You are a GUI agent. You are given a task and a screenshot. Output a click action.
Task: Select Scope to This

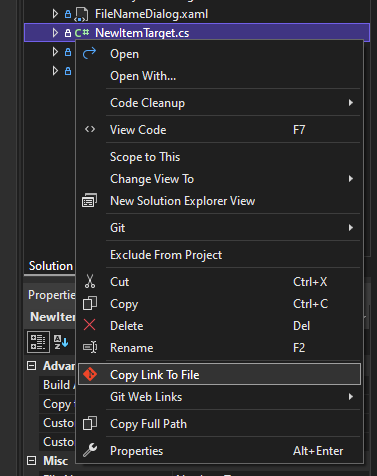[219, 157]
